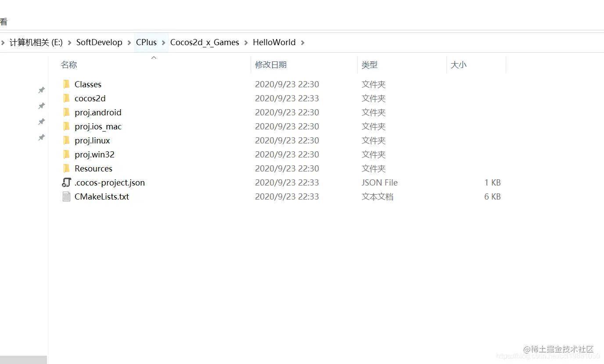Click the JSON File type cell
This screenshot has height=364, width=604.
380,182
